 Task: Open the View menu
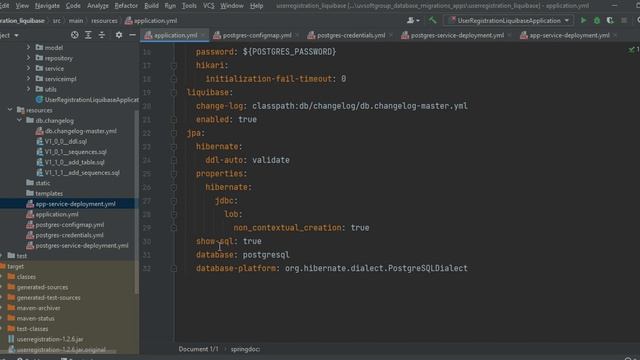pyautogui.click(x=22, y=6)
